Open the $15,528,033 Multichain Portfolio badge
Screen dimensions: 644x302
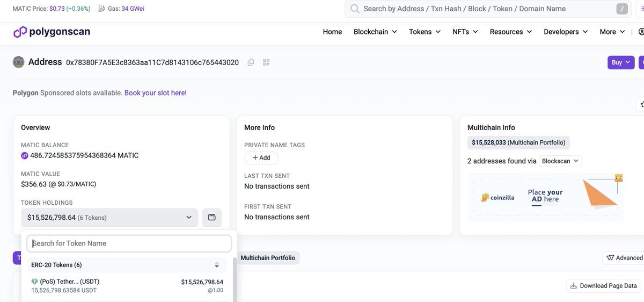click(518, 142)
